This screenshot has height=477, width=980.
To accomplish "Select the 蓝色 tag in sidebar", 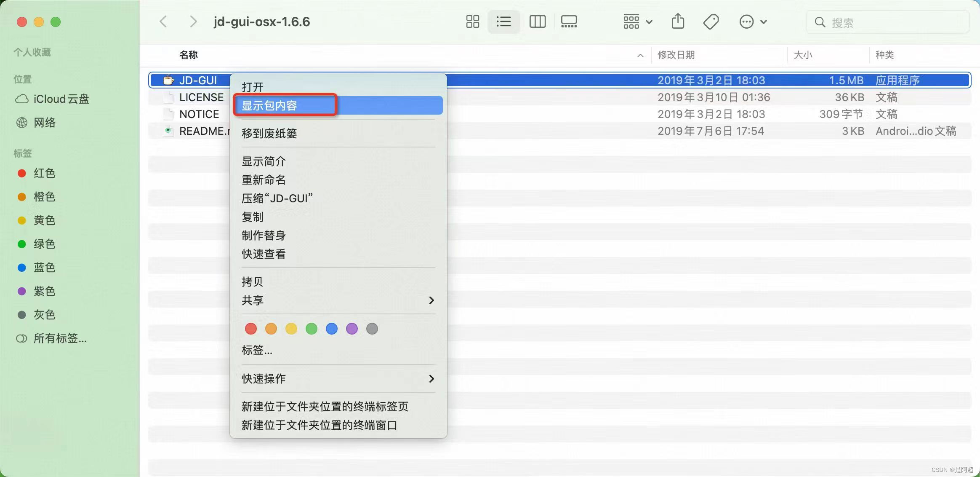I will [36, 268].
